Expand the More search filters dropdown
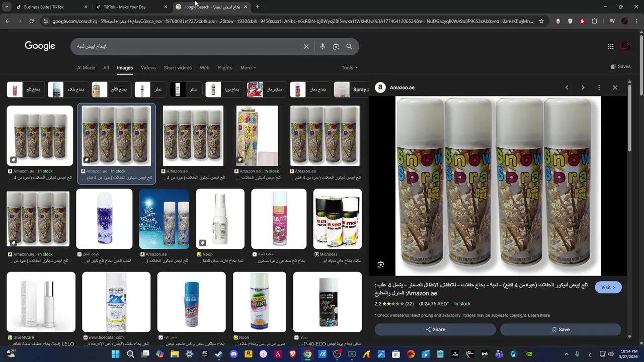The width and height of the screenshot is (644, 362). (x=248, y=68)
